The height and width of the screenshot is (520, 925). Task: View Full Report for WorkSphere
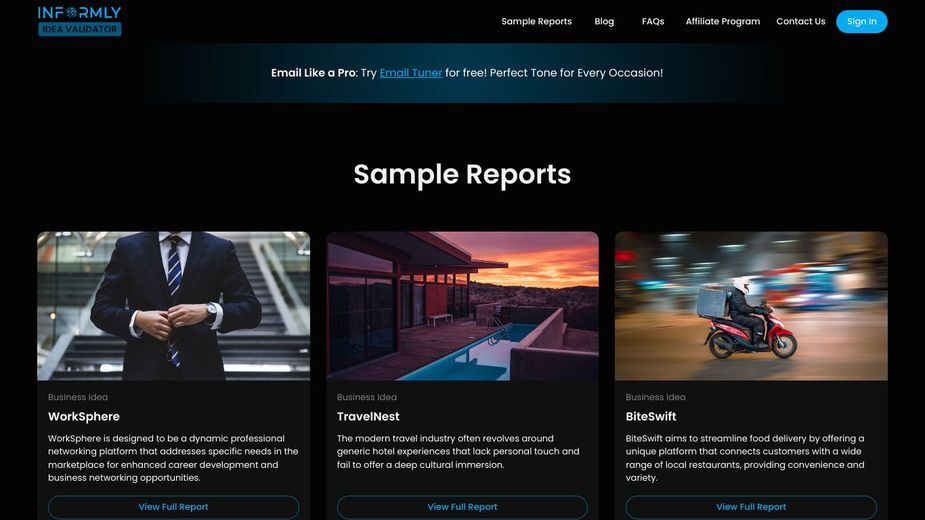[x=173, y=506]
